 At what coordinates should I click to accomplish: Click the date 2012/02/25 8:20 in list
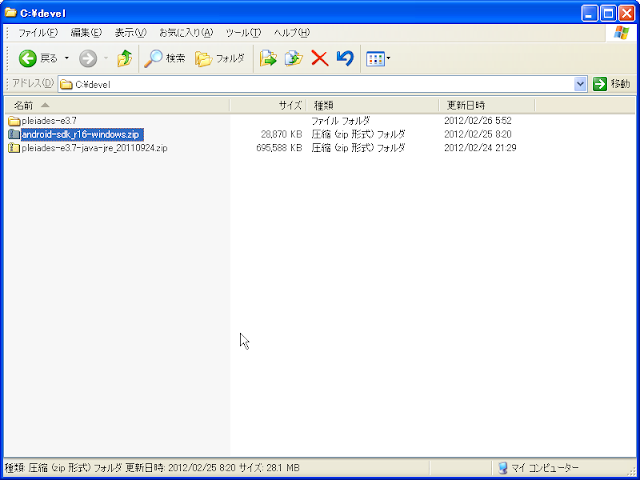(478, 134)
